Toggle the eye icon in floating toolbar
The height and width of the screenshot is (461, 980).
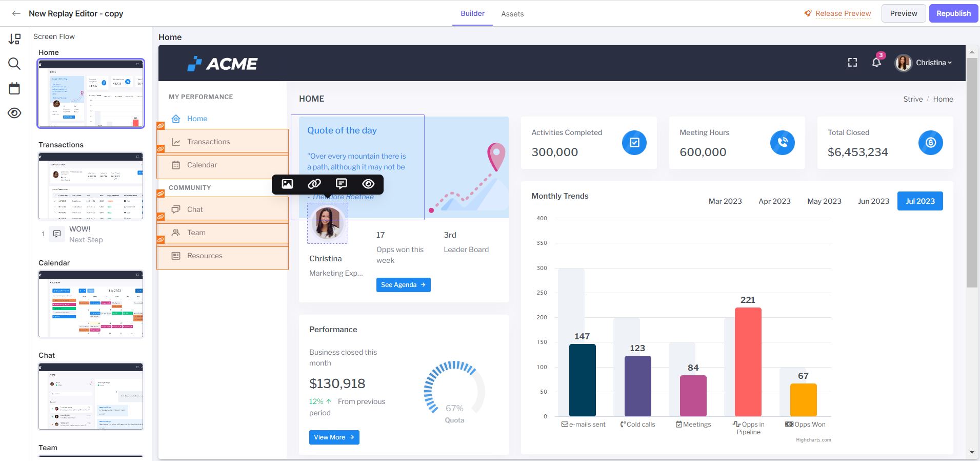tap(368, 184)
